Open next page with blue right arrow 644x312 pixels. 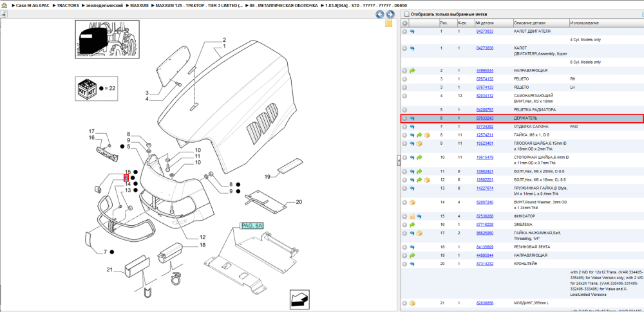pos(390,14)
